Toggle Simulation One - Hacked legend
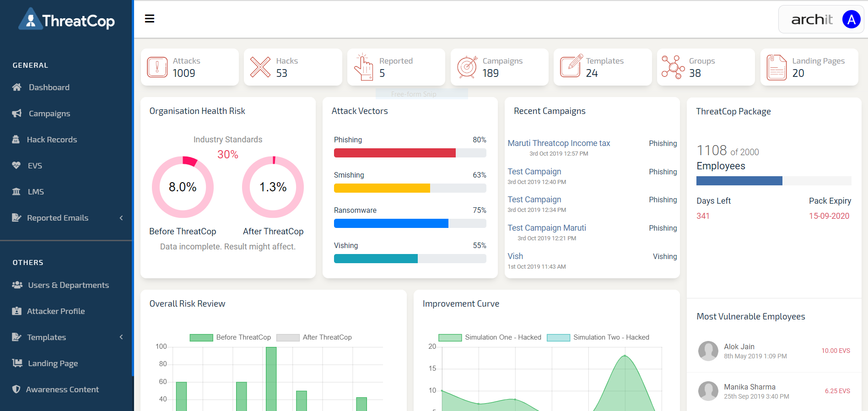This screenshot has height=411, width=868. pyautogui.click(x=490, y=337)
